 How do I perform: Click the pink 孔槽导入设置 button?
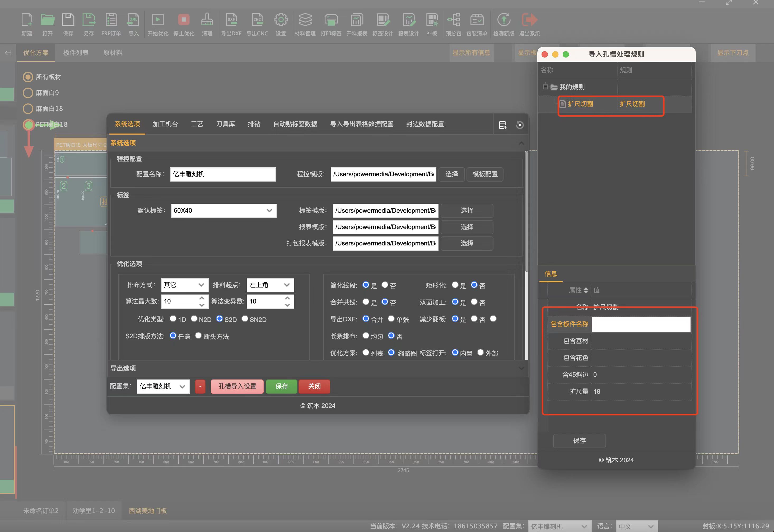coord(237,386)
